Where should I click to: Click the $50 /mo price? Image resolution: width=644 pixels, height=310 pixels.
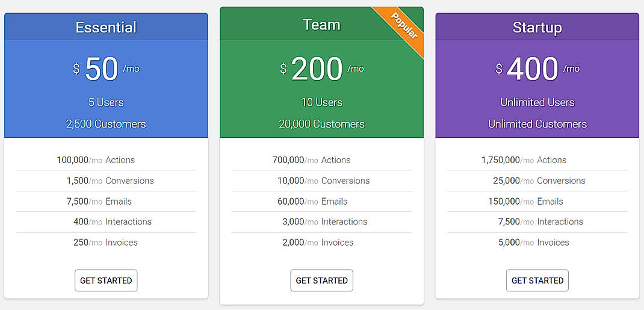point(106,69)
